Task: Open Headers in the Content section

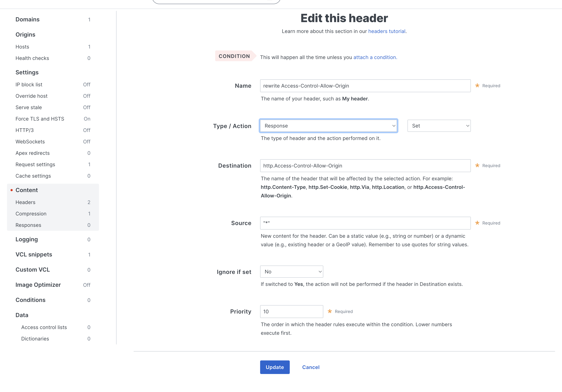Action: pos(26,202)
